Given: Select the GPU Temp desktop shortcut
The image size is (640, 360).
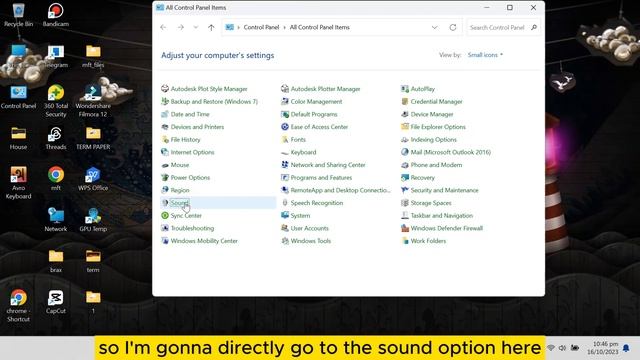Looking at the screenshot, I should click(x=93, y=220).
